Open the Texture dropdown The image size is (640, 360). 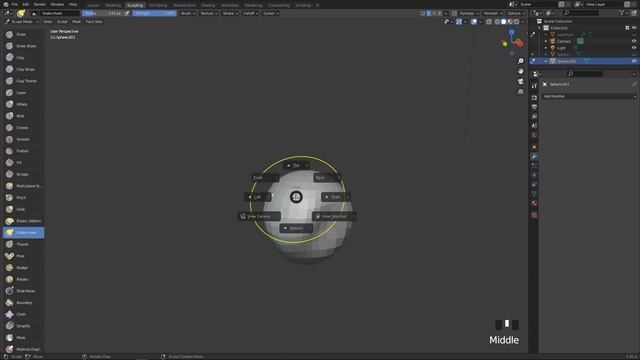coord(209,13)
